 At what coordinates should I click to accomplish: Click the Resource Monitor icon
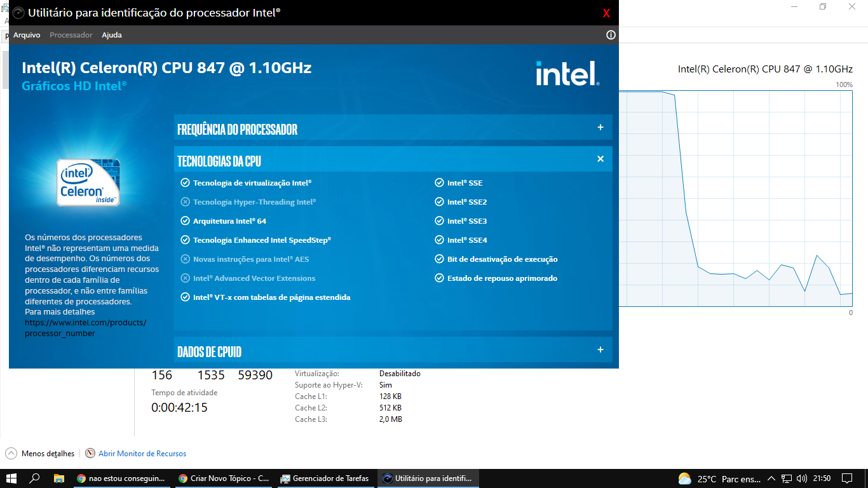coord(90,454)
